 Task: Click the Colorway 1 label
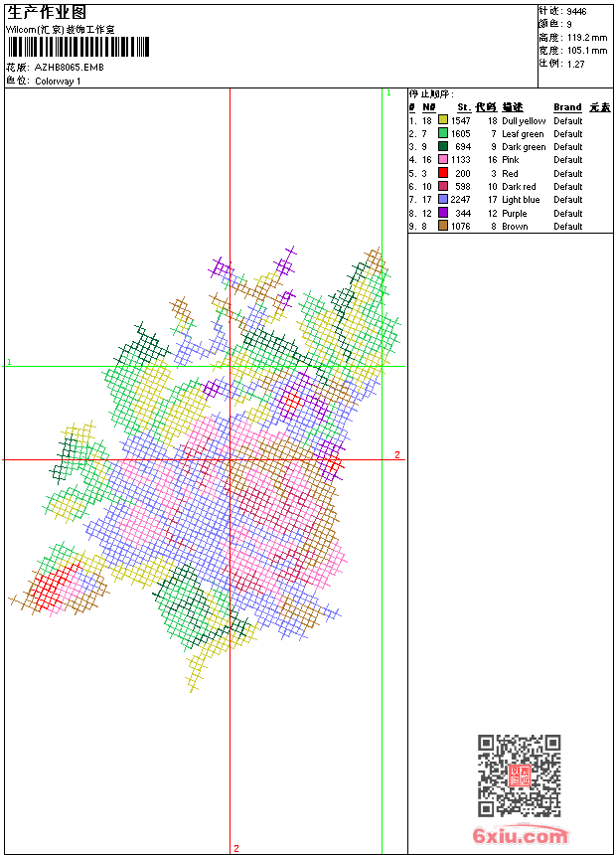coord(58,82)
